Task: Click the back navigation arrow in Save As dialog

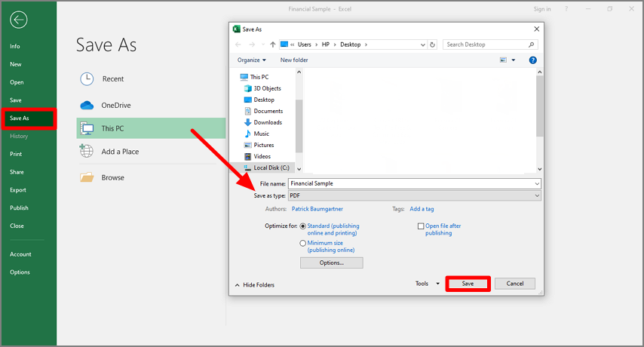Action: click(238, 45)
